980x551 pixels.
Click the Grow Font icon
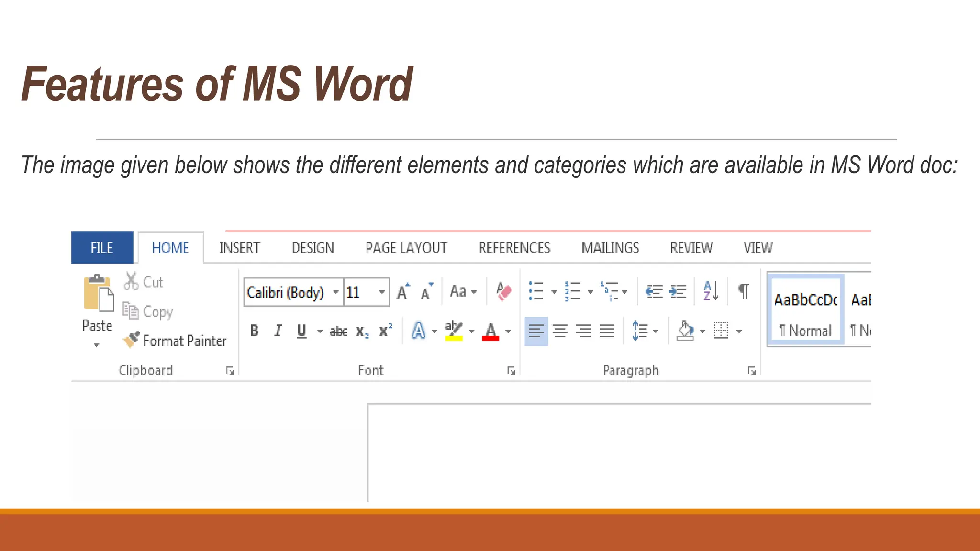(403, 291)
